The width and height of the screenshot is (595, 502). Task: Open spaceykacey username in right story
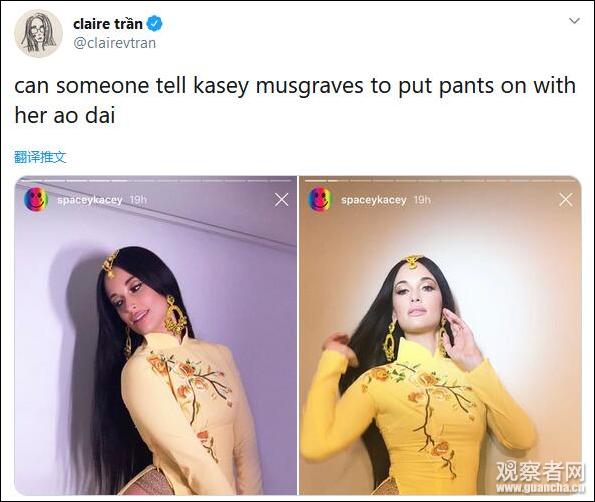tap(373, 200)
